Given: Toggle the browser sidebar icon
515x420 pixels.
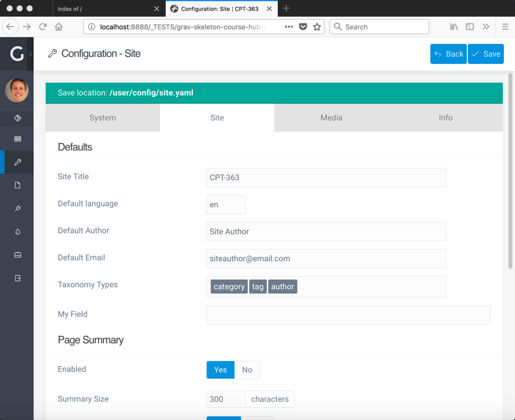Looking at the screenshot, I should coord(470,27).
